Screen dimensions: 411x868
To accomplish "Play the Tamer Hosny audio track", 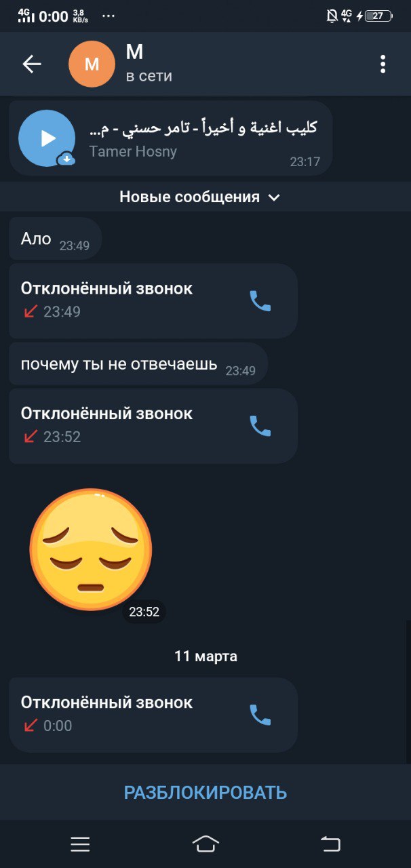I will (47, 138).
